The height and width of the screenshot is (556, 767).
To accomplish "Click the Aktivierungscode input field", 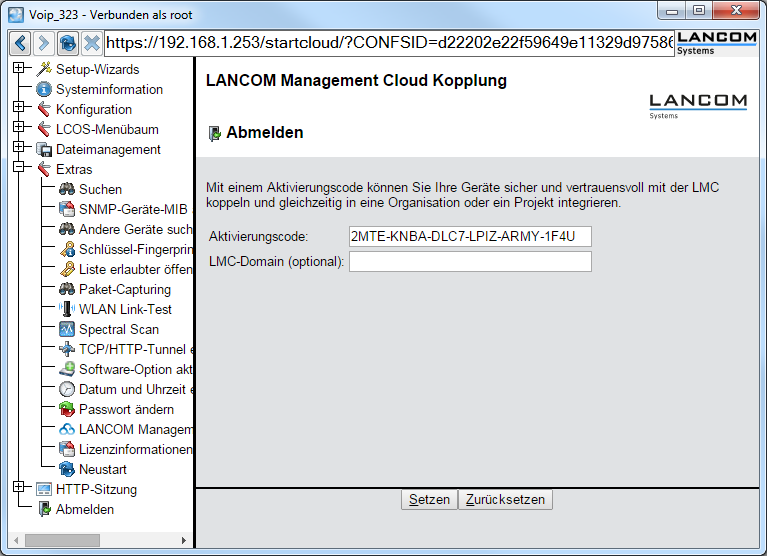I will click(x=469, y=236).
